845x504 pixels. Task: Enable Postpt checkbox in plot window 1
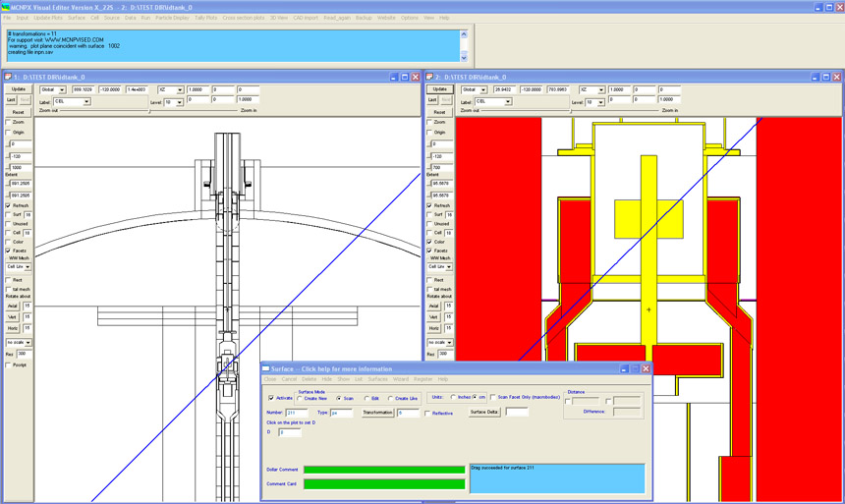click(x=8, y=364)
